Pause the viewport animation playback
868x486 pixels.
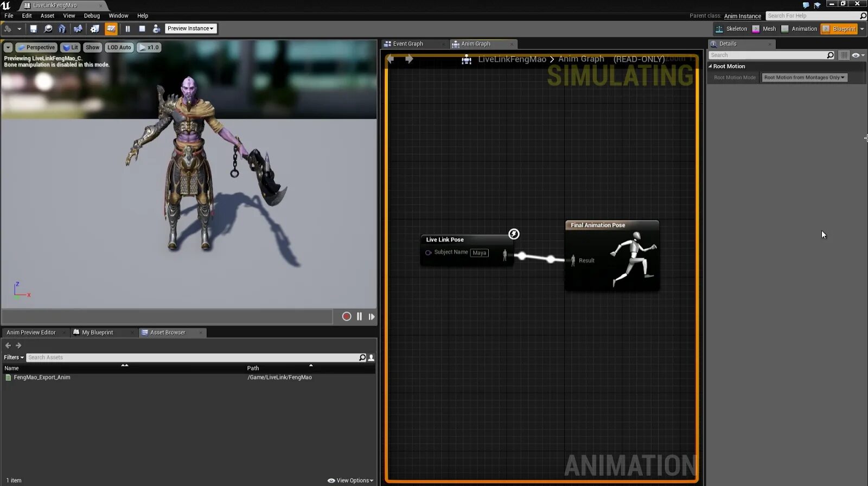[x=359, y=317]
